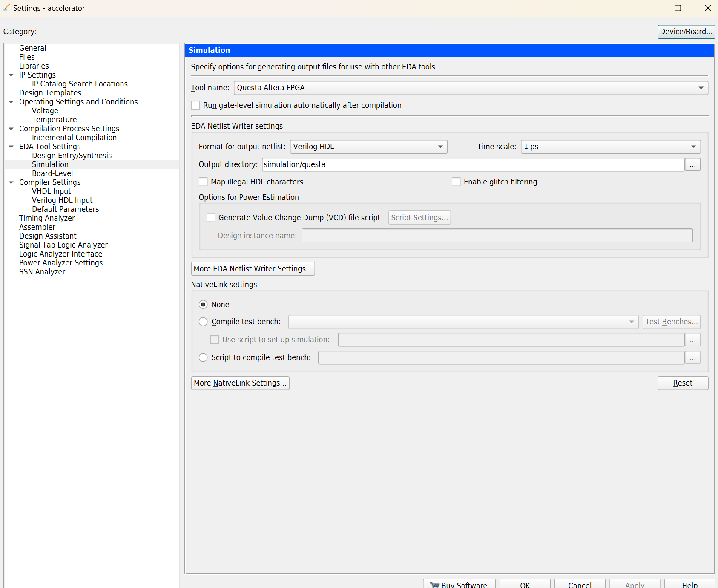Select Libraries in the category tree
The image size is (718, 588).
tap(34, 66)
